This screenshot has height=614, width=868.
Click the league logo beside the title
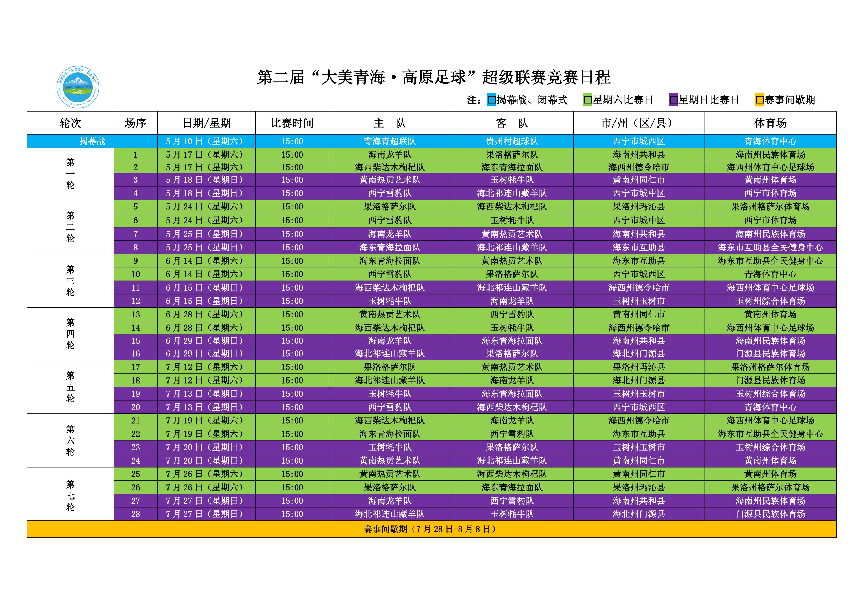tap(78, 87)
